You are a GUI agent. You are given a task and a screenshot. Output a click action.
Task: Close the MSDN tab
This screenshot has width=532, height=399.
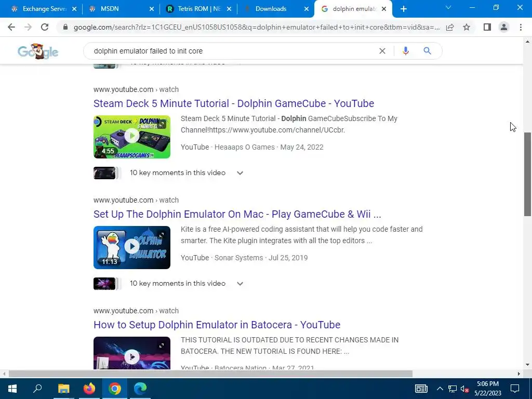click(152, 9)
